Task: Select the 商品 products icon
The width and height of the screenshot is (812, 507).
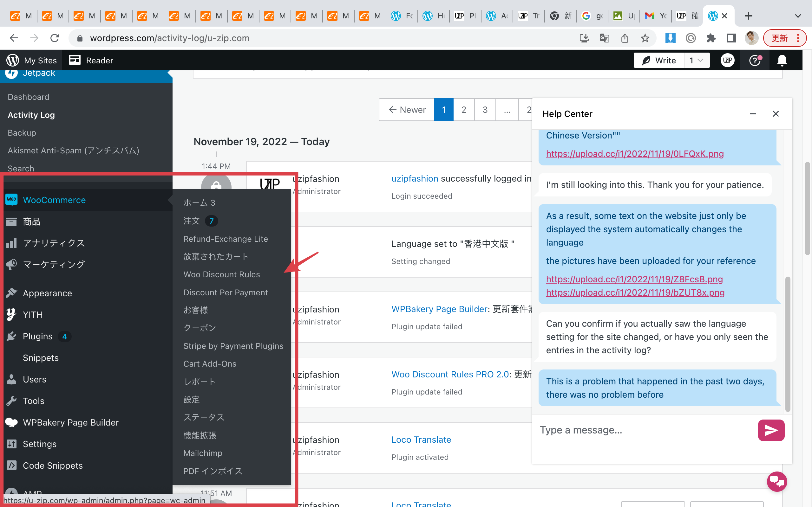Action: (11, 221)
